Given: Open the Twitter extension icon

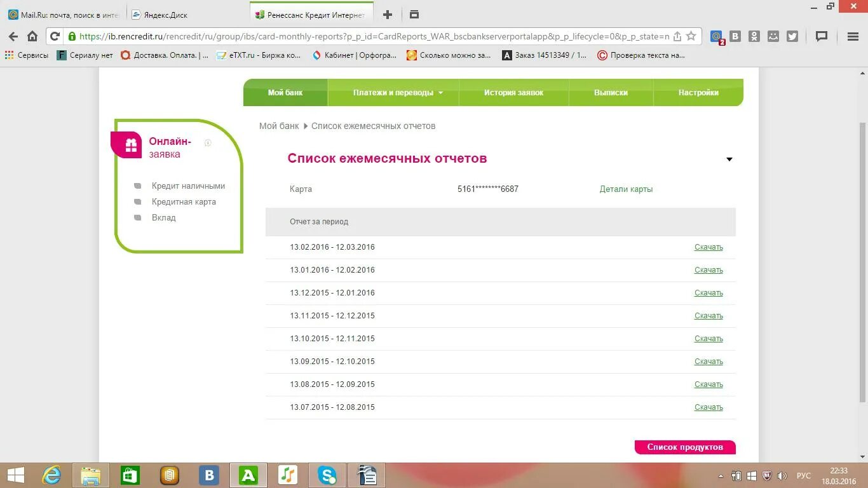Looking at the screenshot, I should (x=792, y=36).
